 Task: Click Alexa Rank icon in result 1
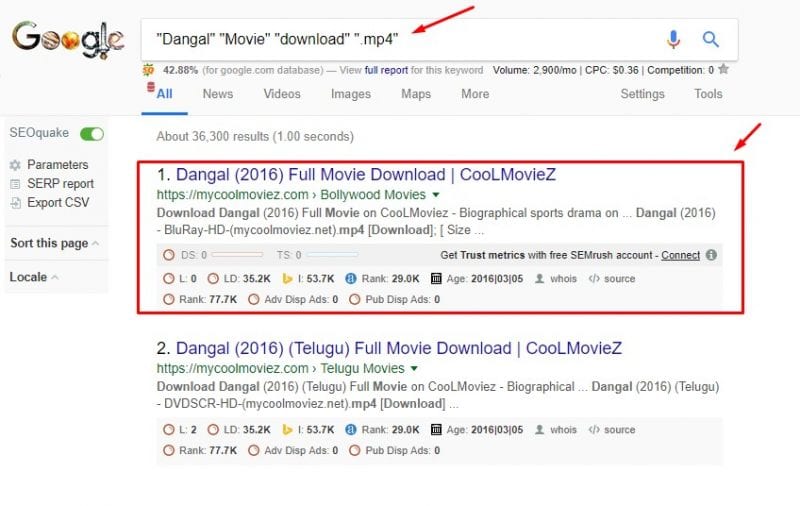coord(351,279)
